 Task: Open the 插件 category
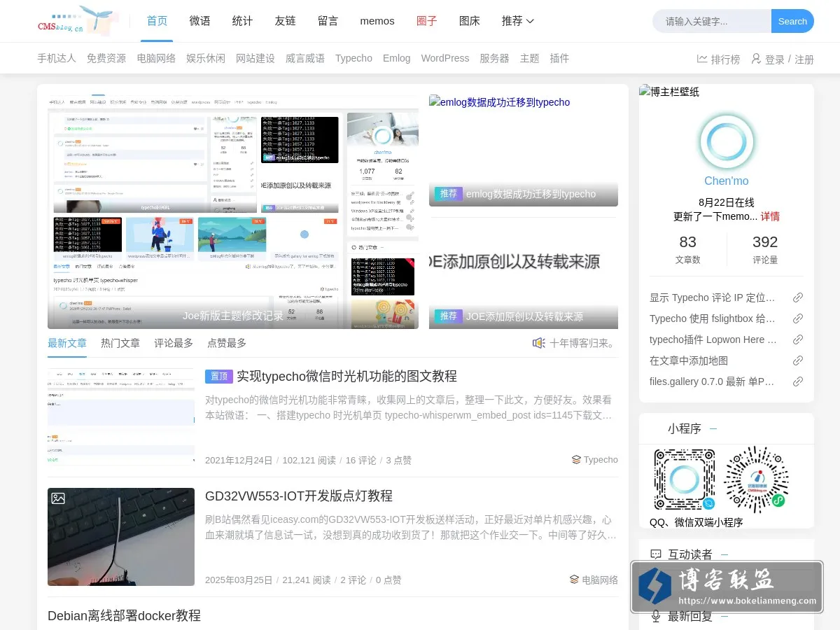[559, 58]
